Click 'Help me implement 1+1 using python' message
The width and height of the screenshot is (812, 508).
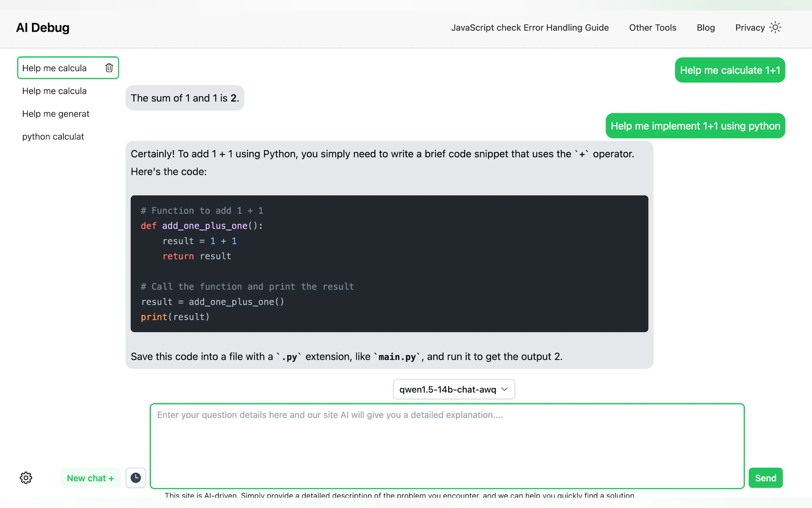[695, 126]
